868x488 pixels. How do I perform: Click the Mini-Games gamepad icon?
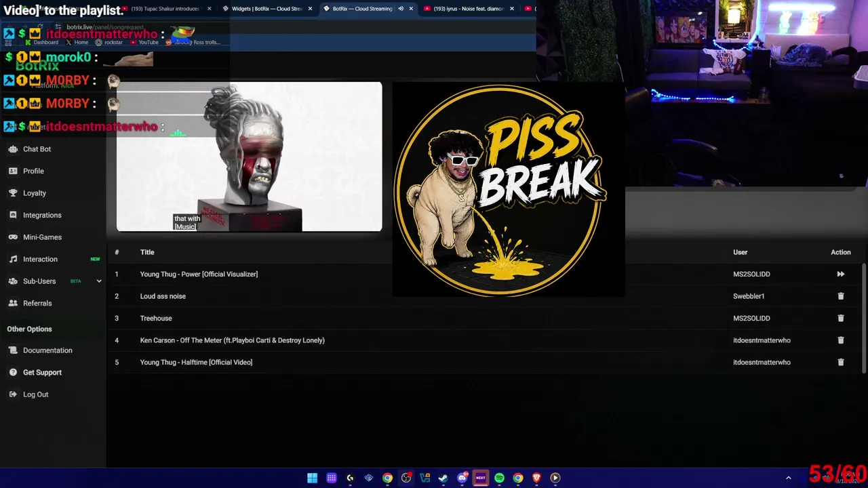click(13, 237)
